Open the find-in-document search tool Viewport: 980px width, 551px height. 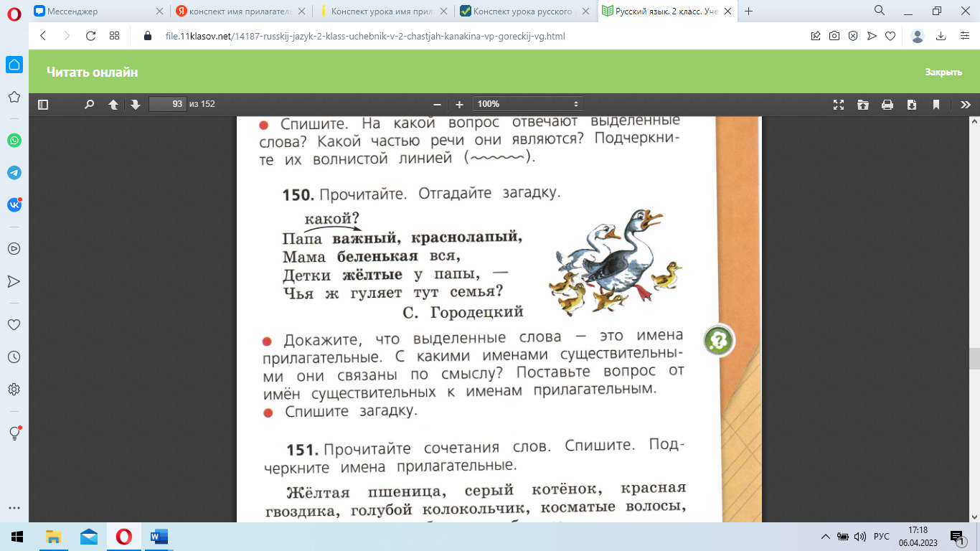tap(89, 105)
